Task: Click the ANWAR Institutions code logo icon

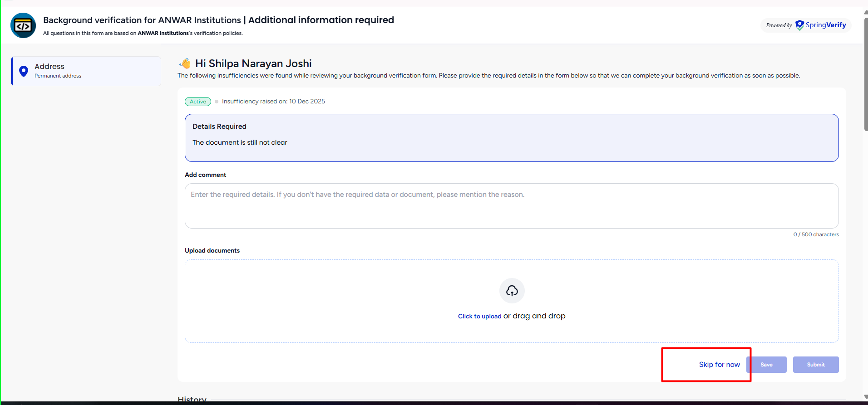Action: click(x=23, y=25)
